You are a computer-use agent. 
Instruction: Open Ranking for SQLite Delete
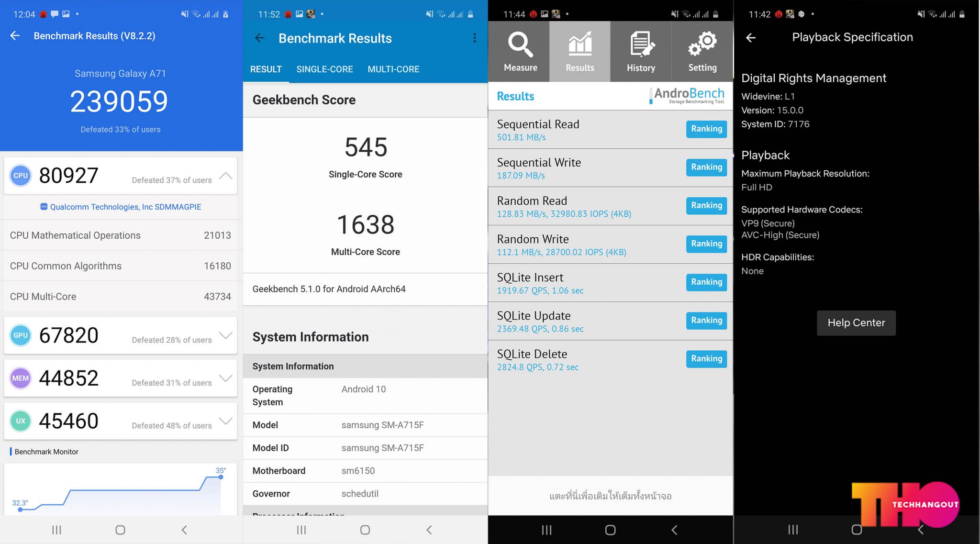point(706,358)
